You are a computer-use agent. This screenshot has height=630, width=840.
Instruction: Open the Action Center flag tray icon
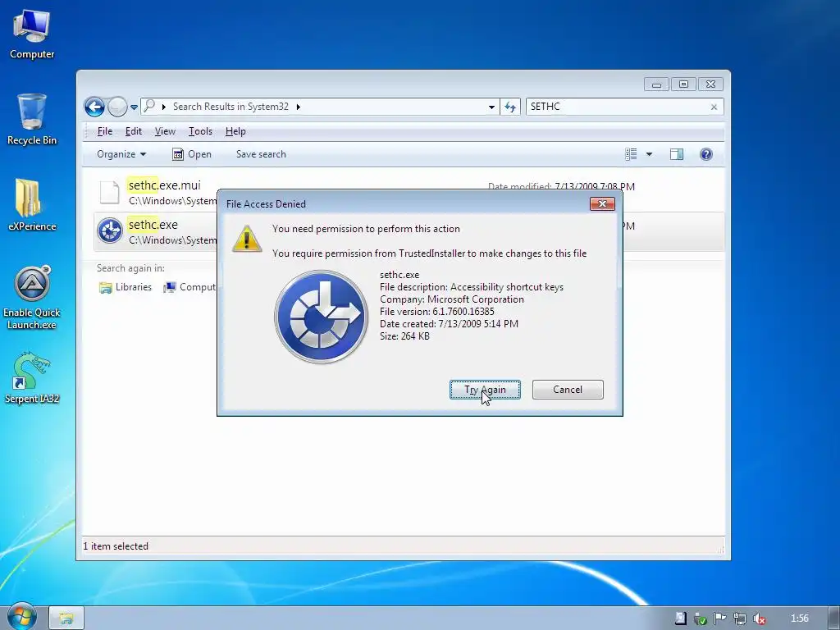pyautogui.click(x=719, y=619)
